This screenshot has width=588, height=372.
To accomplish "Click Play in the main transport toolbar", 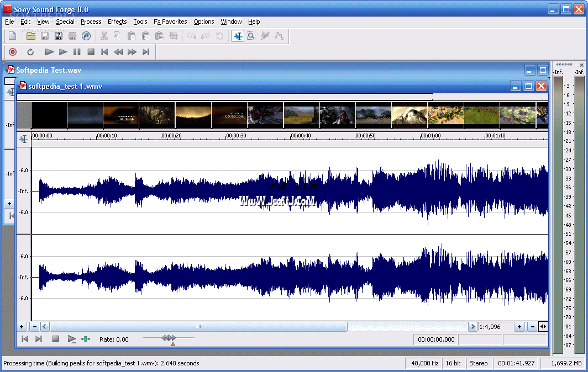I will point(62,52).
